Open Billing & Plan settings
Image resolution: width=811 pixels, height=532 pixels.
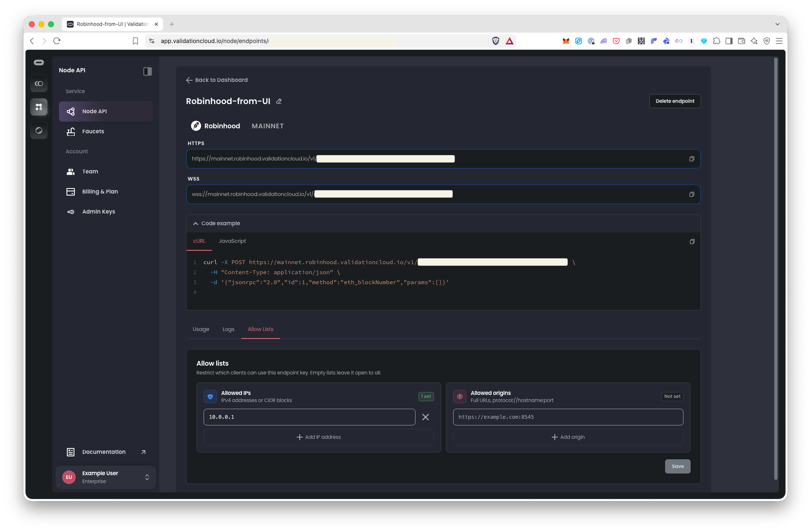106,192
